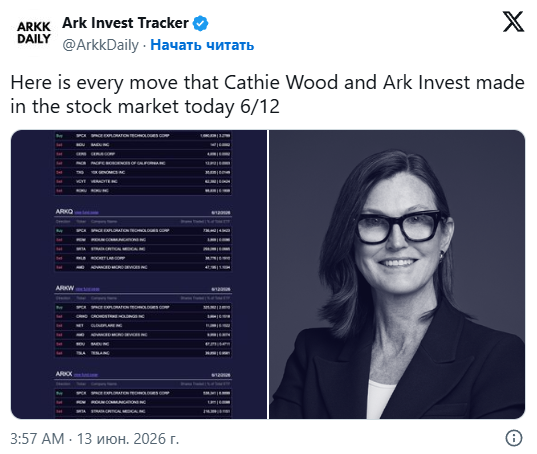Image resolution: width=537 pixels, height=454 pixels.
Task: Follow account via Начать читать link
Action: (x=202, y=45)
